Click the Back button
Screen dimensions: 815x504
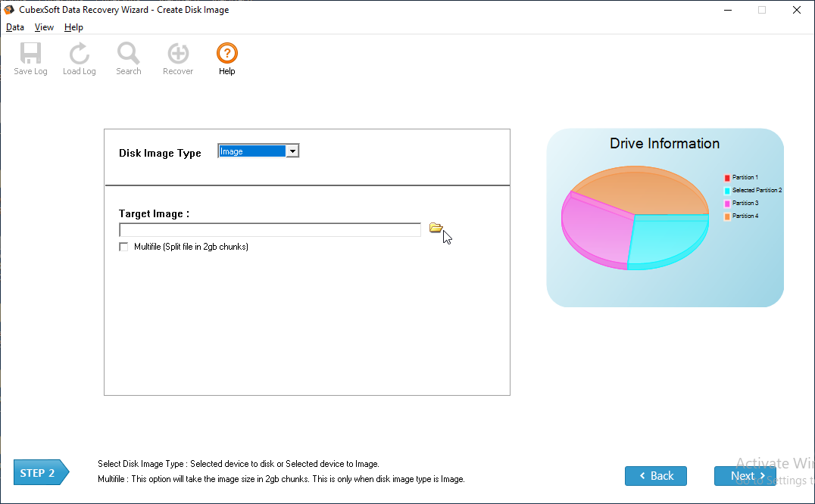click(655, 476)
